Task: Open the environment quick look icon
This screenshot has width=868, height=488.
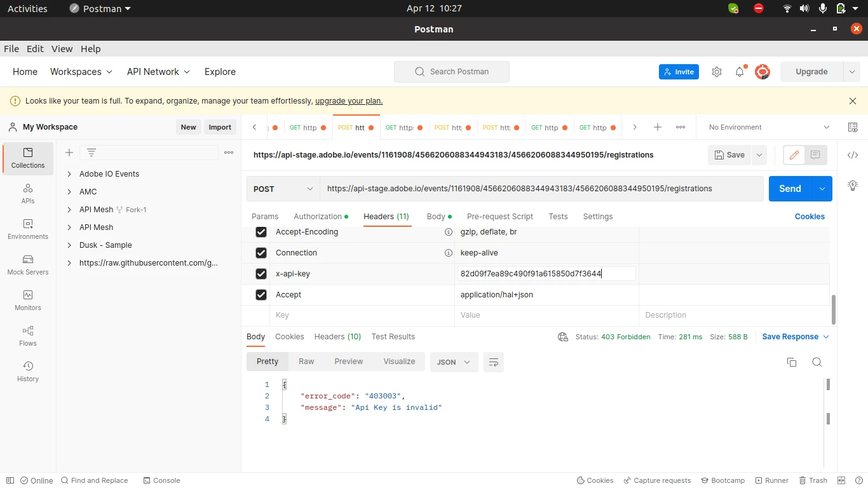Action: point(853,127)
